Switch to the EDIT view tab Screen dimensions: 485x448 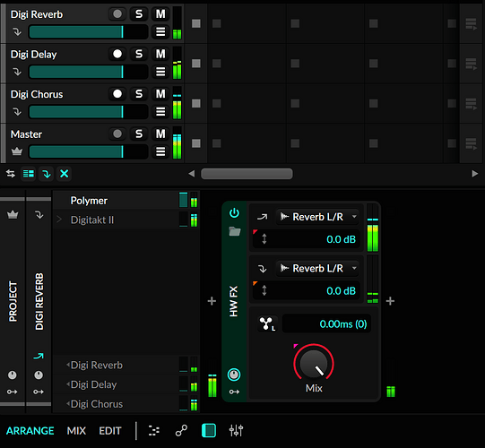(110, 431)
